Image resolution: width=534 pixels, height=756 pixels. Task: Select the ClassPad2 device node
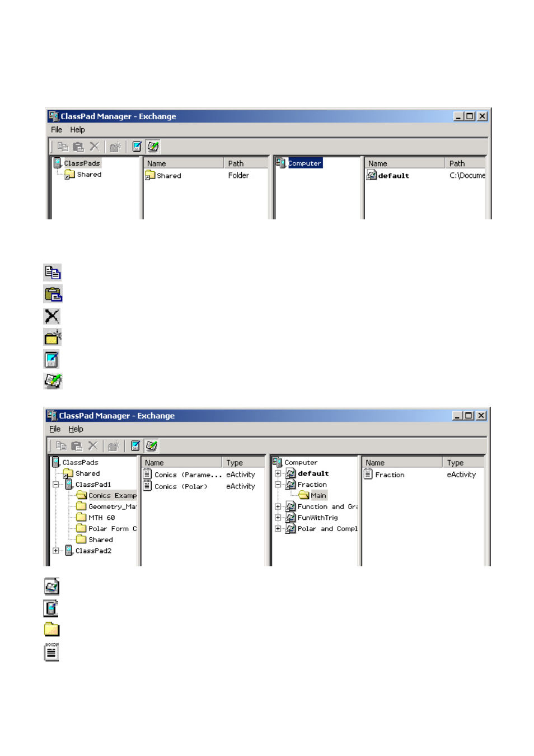pos(93,551)
